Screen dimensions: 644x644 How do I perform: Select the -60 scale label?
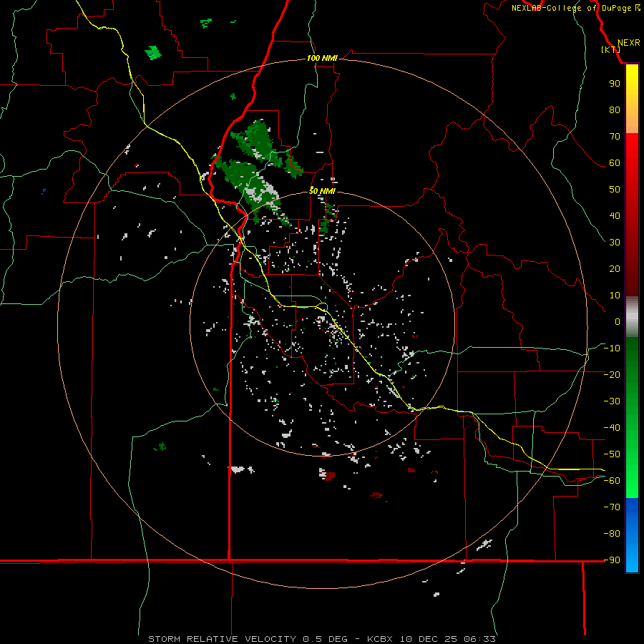612,481
